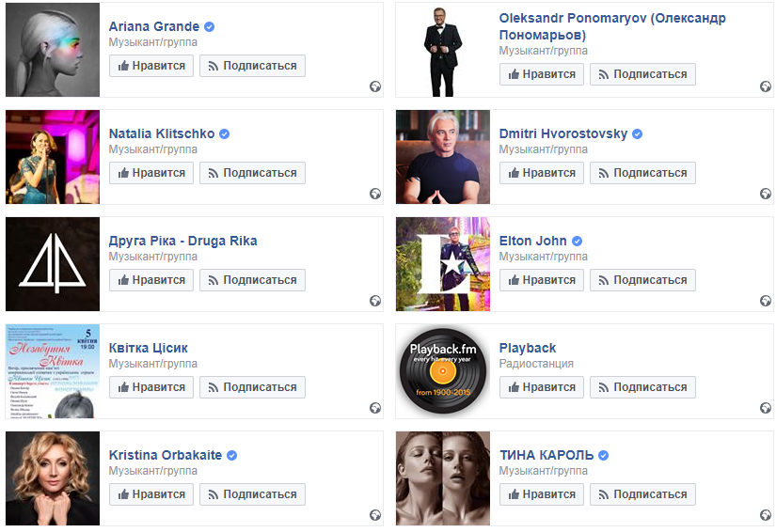Click globe icon on Playback radio card

(766, 408)
